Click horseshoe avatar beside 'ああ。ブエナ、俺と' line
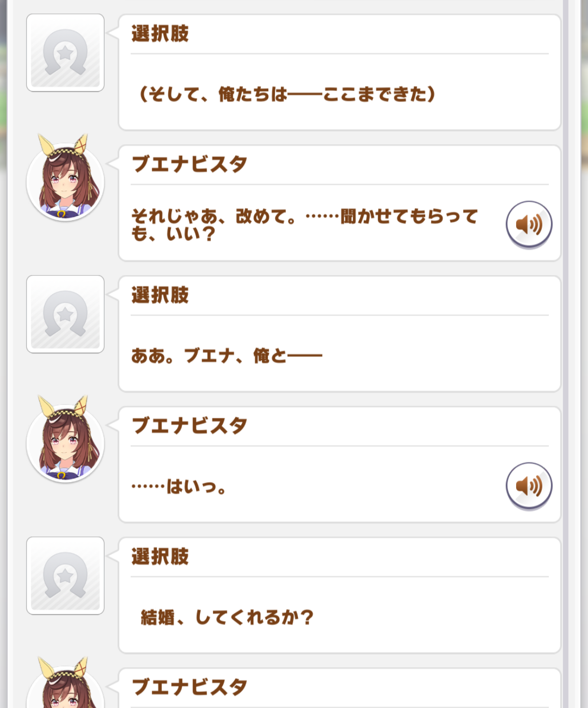 (65, 314)
